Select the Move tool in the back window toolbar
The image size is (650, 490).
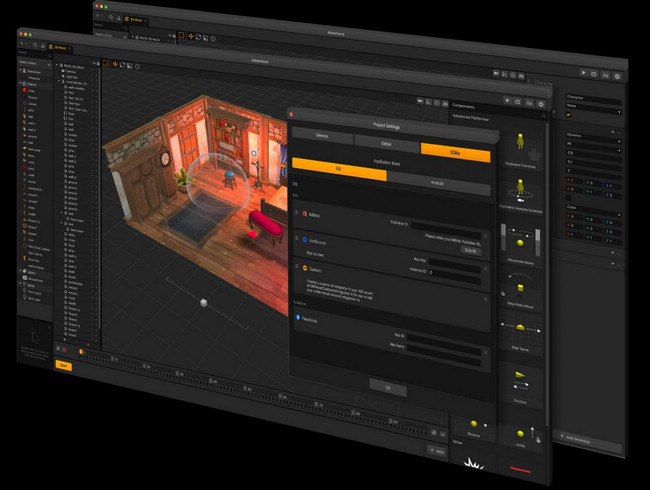(191, 36)
